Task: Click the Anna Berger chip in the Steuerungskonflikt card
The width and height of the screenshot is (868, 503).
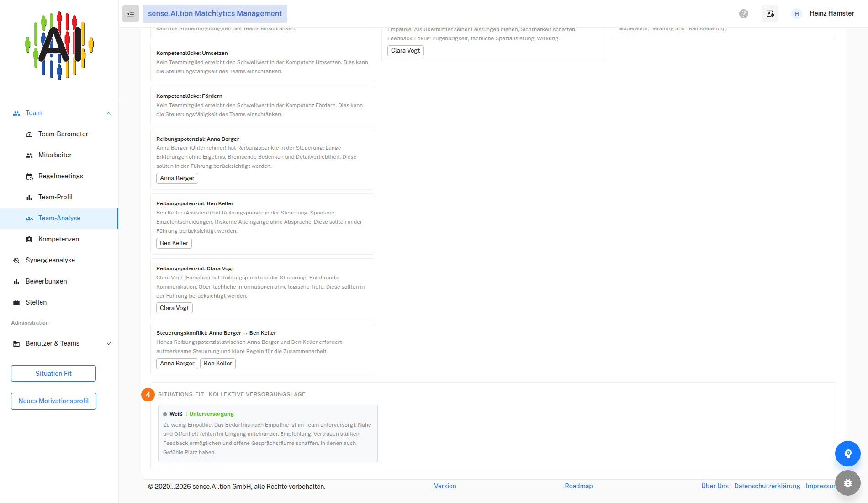Action: [177, 364]
